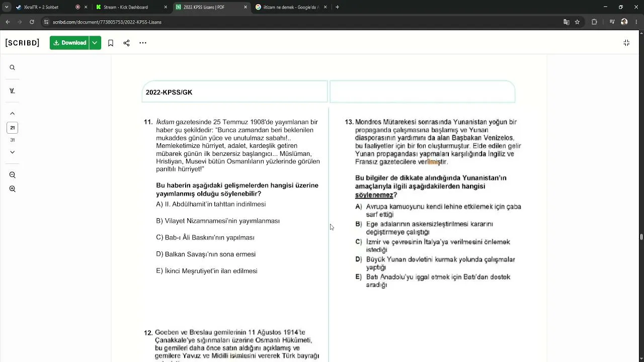Click question 13 option D about Büyük Yunan devletini
This screenshot has width=644, height=362.
[x=435, y=263]
